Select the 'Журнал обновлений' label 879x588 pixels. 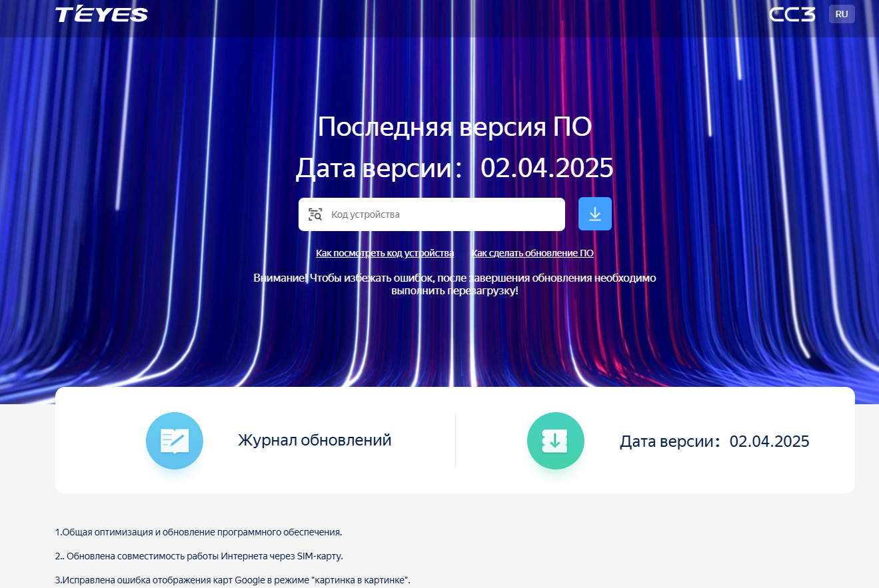coord(315,440)
